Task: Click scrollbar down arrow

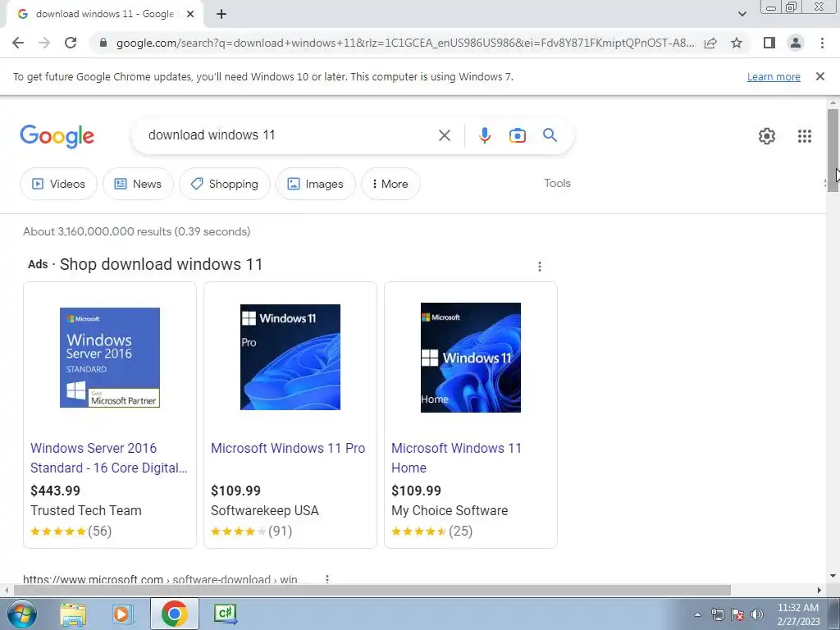Action: click(833, 576)
